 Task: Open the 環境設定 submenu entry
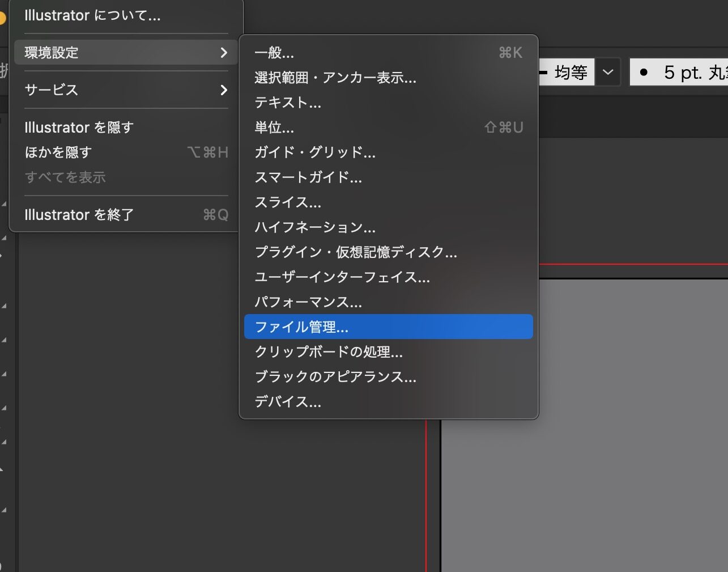(126, 53)
